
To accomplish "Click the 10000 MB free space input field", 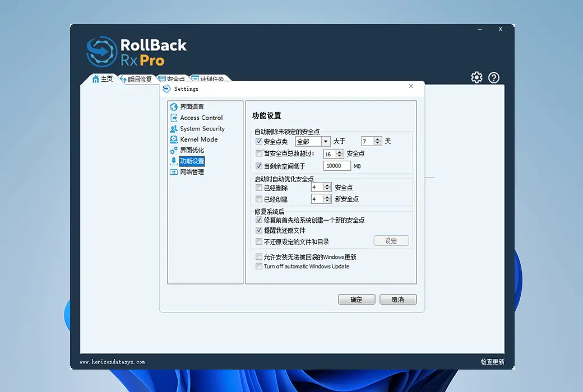I will pos(337,165).
